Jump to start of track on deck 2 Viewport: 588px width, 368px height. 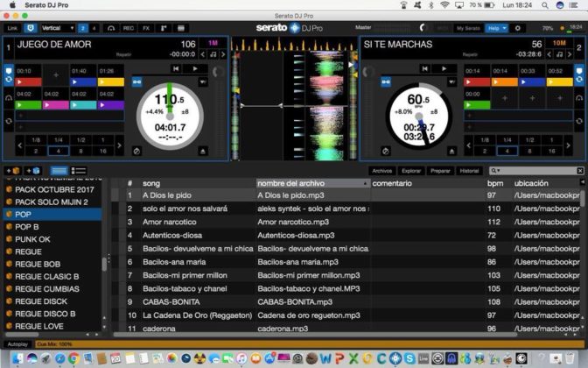(x=425, y=68)
